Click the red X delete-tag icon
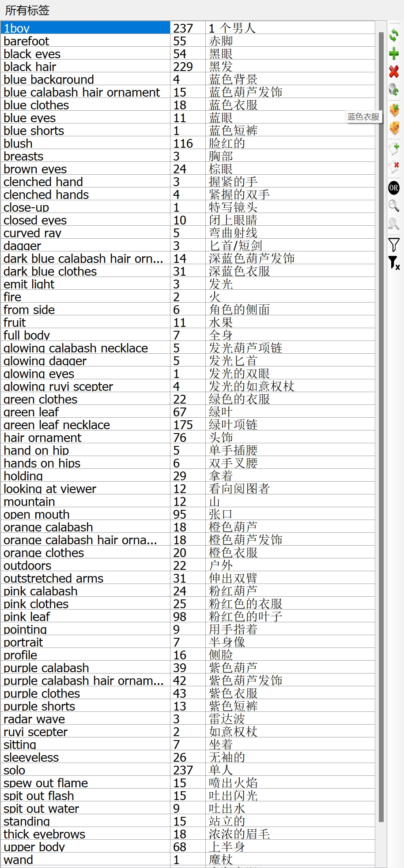This screenshot has width=404, height=868. click(x=394, y=71)
